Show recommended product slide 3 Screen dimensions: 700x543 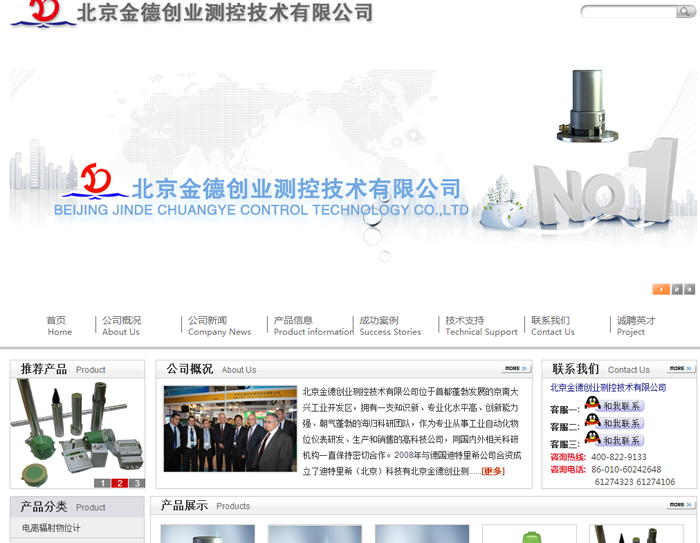[x=137, y=483]
